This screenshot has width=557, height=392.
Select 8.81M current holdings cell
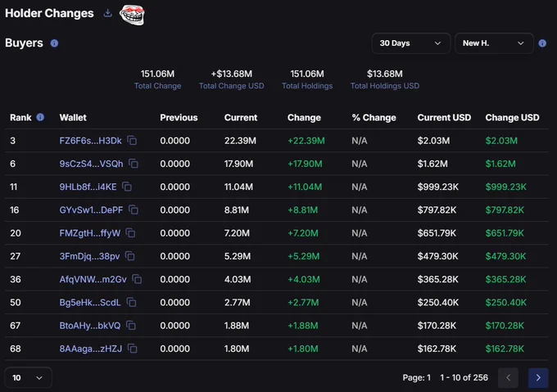[237, 210]
